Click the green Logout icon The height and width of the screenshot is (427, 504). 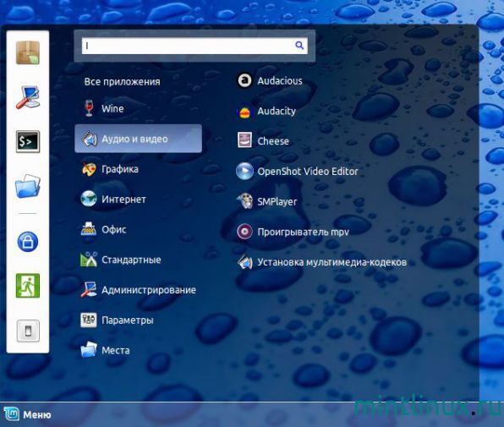click(x=28, y=286)
